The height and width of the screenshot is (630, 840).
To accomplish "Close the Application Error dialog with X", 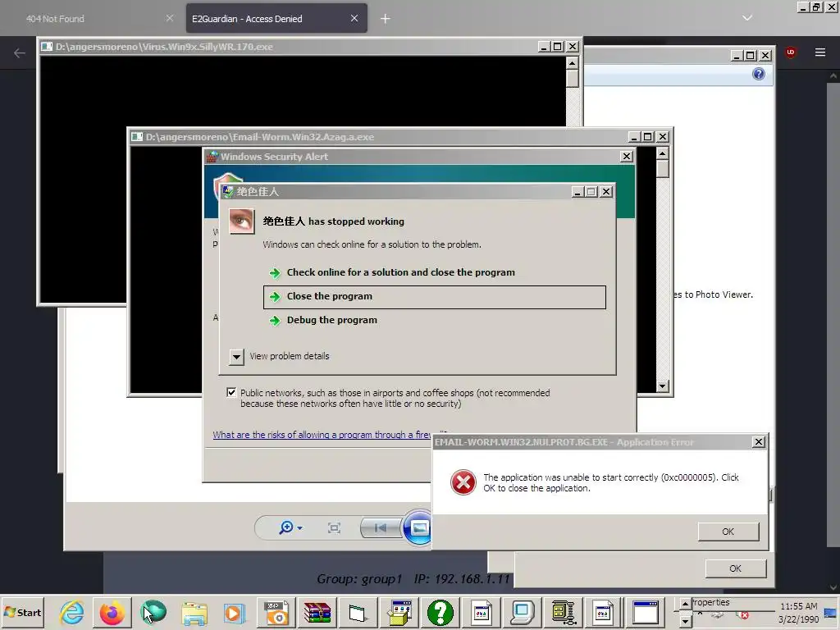I will [x=759, y=442].
